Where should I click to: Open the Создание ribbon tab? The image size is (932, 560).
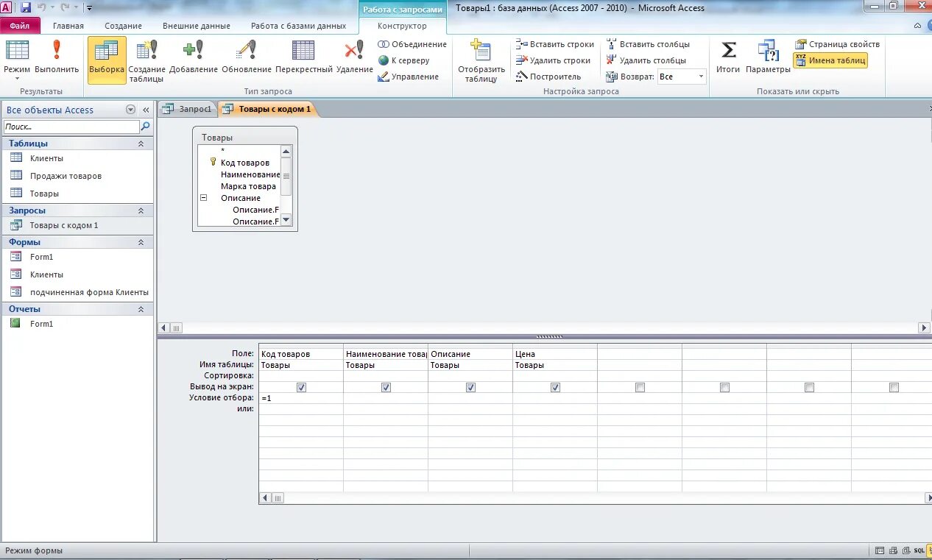(x=123, y=26)
